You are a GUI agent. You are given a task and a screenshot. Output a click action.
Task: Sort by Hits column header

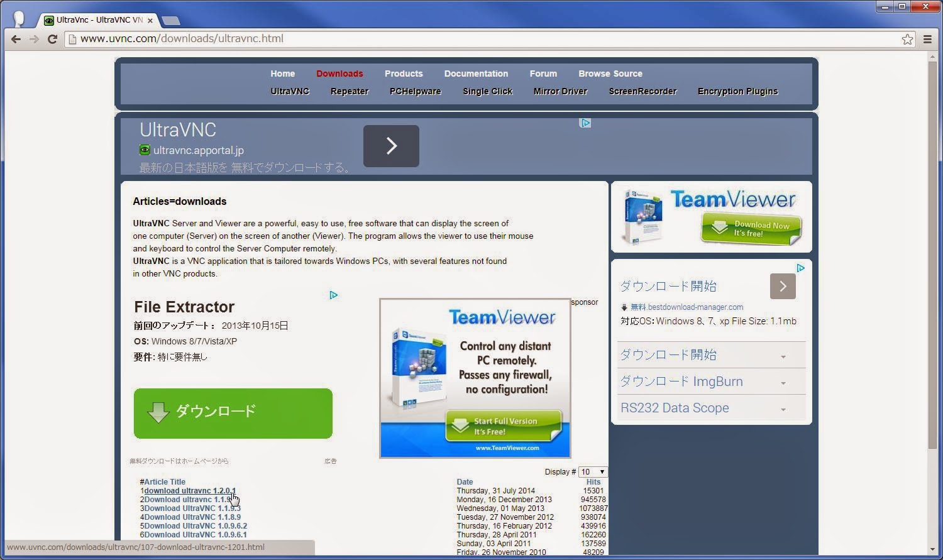click(593, 482)
